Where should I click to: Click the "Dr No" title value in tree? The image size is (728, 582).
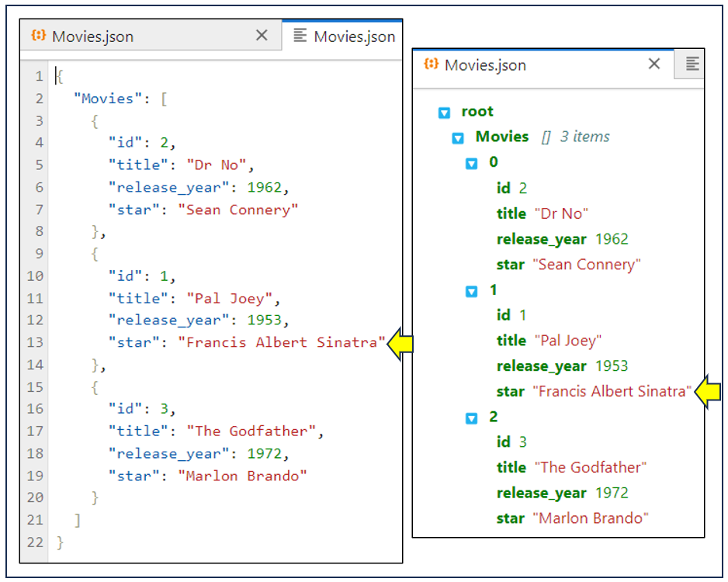click(x=561, y=213)
